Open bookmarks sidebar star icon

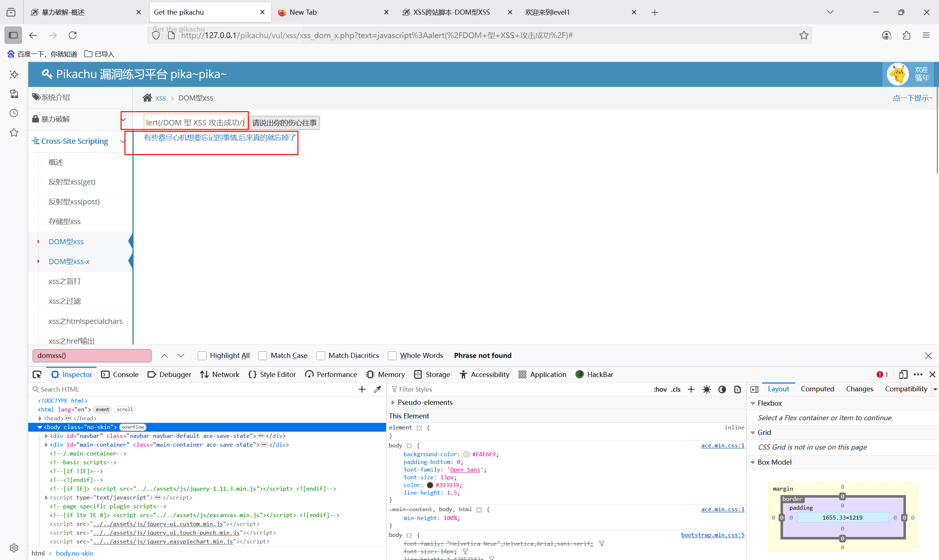(x=14, y=132)
